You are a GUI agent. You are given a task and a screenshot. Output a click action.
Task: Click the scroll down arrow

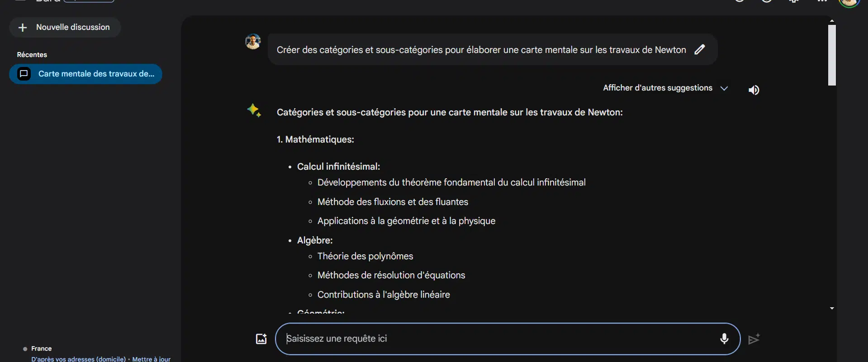point(832,308)
